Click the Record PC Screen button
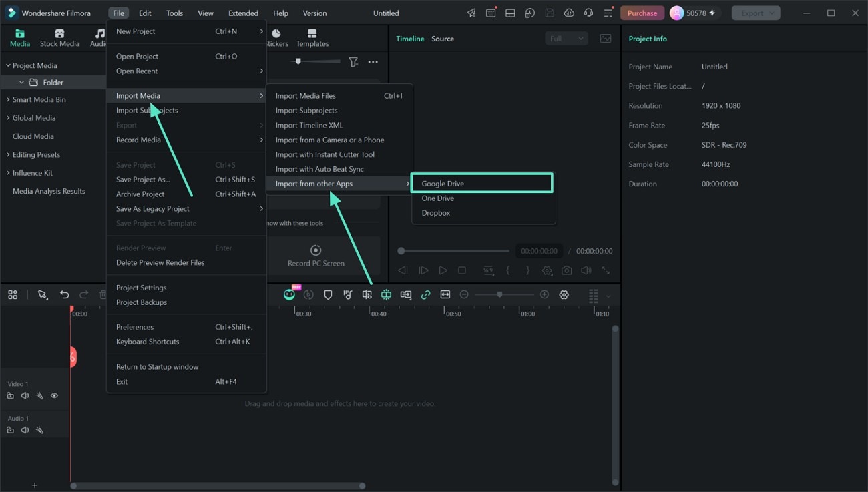This screenshot has width=868, height=492. coord(316,256)
